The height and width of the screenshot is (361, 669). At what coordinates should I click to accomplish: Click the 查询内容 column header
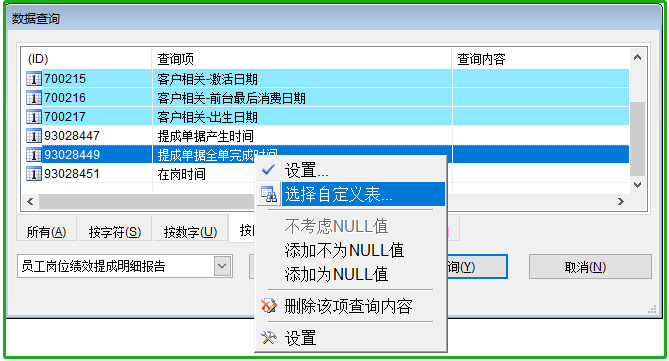[x=541, y=59]
